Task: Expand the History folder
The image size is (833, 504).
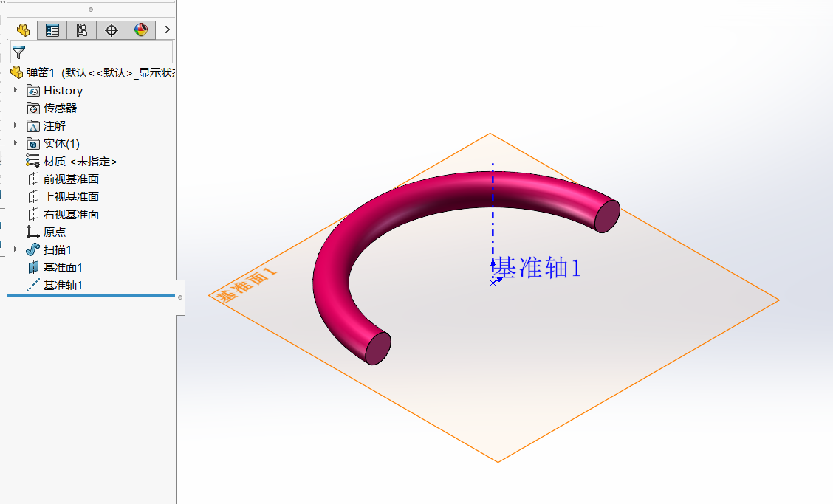Action: point(16,90)
